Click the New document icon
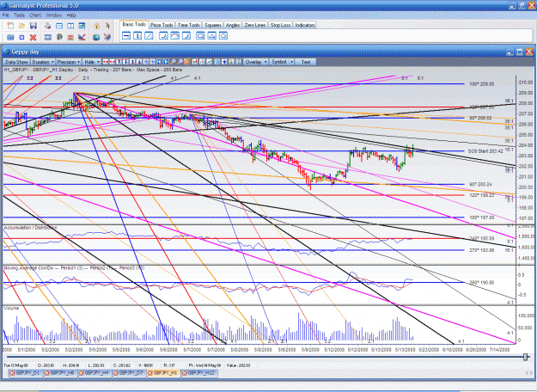537x392 pixels. (10, 26)
